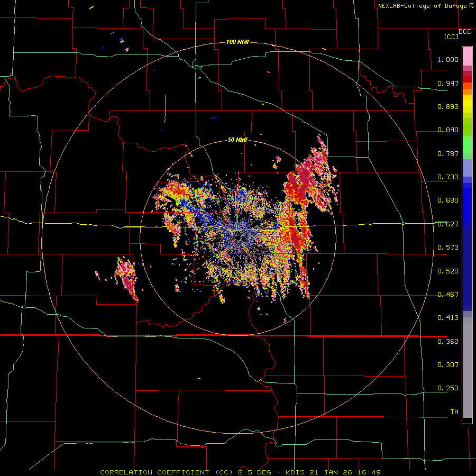Click the 0.253 legend value

(x=448, y=388)
